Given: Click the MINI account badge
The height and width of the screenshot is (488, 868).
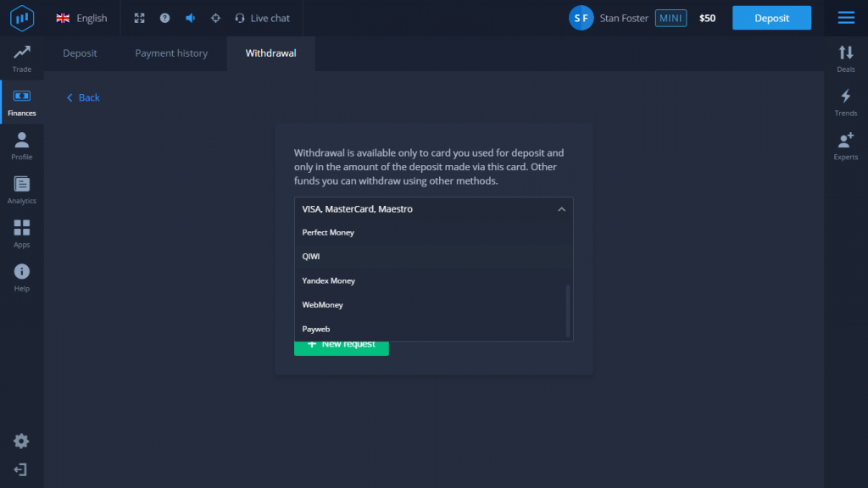Looking at the screenshot, I should [671, 19].
